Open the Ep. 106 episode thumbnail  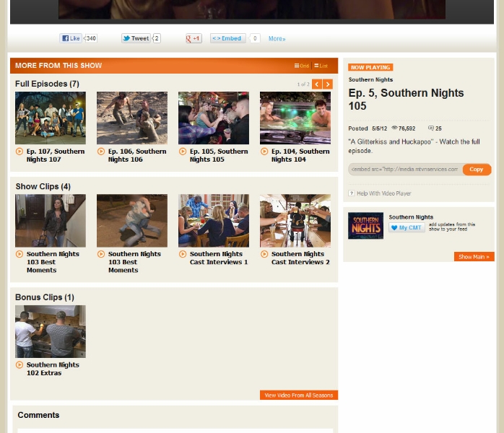pos(131,118)
